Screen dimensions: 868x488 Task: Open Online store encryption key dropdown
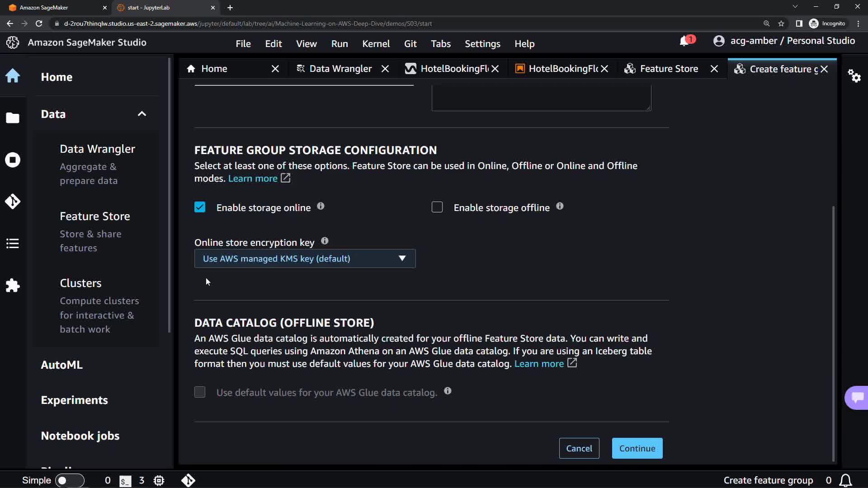(x=305, y=259)
